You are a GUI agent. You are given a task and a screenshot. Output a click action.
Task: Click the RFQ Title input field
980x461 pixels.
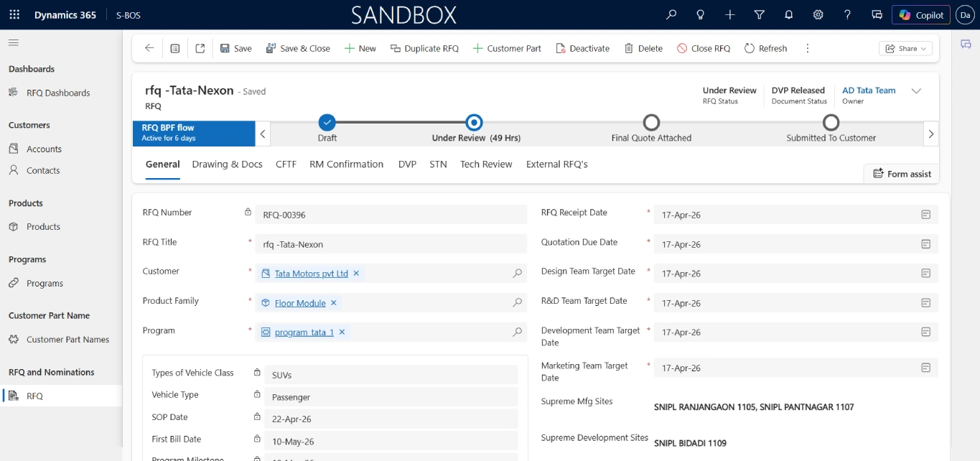tap(391, 244)
